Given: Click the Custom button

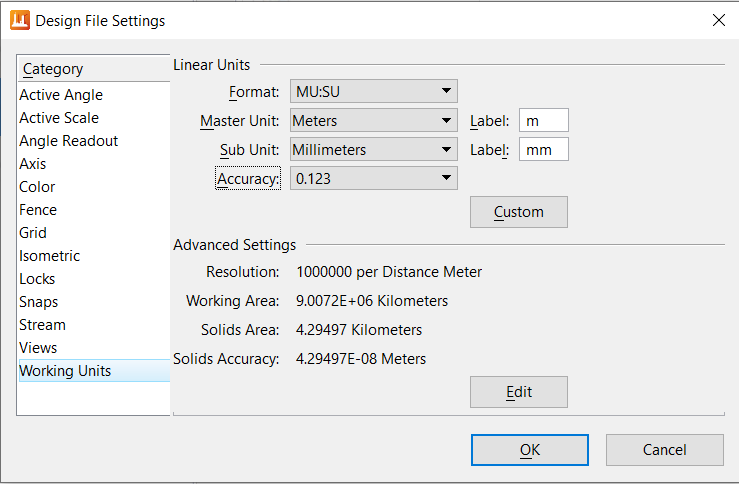Looking at the screenshot, I should pyautogui.click(x=519, y=212).
